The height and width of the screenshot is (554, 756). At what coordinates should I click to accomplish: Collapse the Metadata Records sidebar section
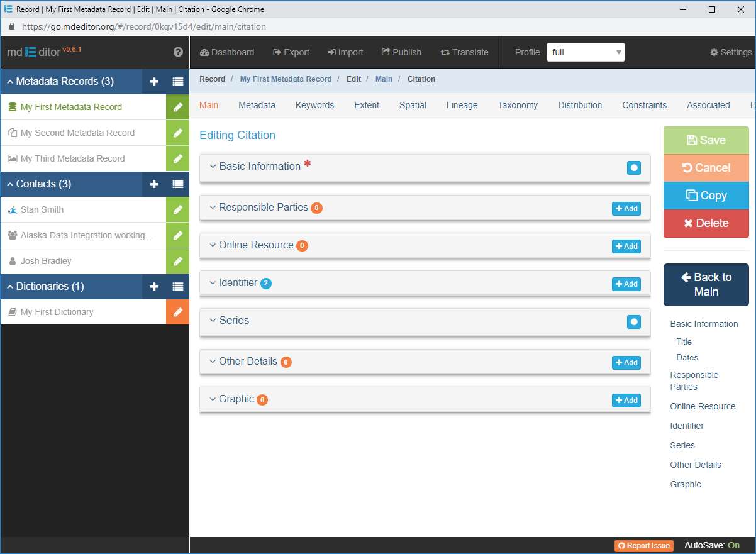60,81
